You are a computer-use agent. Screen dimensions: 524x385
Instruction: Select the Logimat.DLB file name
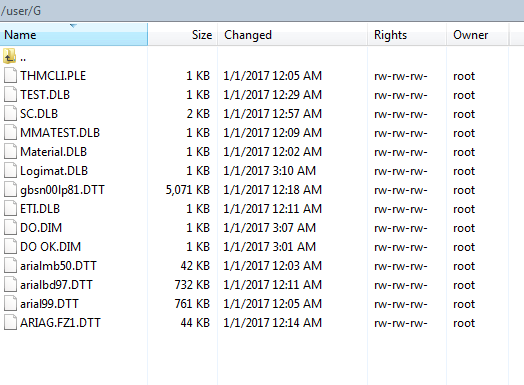pyautogui.click(x=54, y=171)
